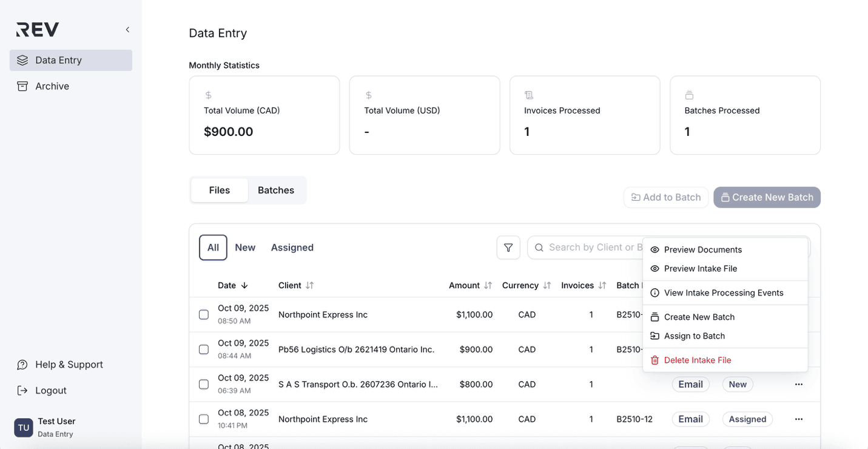
Task: Log out using the Logout icon
Action: 22,391
